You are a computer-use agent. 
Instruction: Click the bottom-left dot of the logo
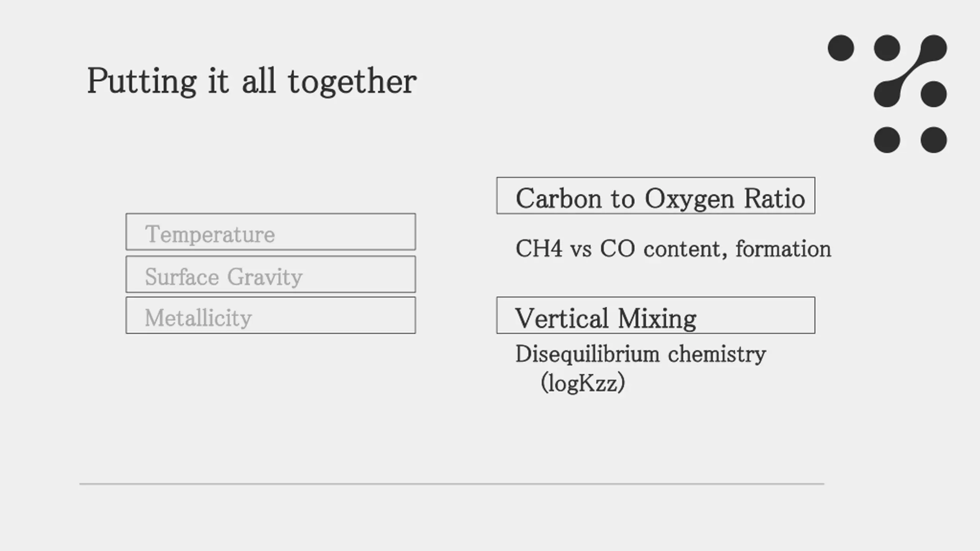[x=887, y=140]
